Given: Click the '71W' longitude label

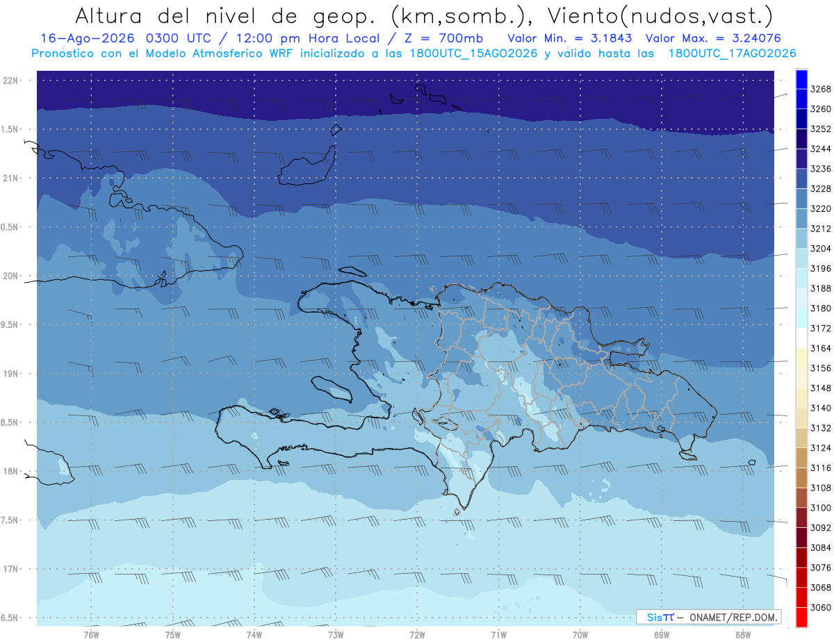Looking at the screenshot, I should (x=498, y=634).
